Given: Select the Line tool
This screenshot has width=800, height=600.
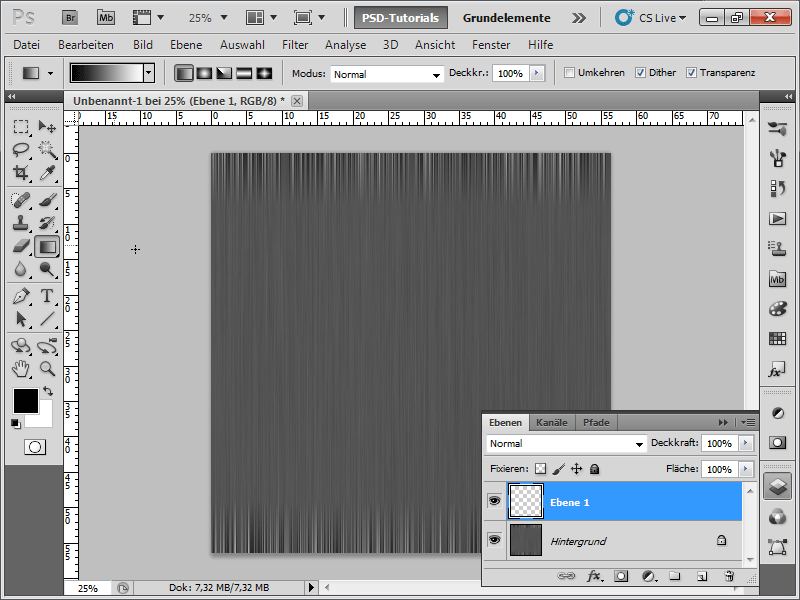Looking at the screenshot, I should pos(47,319).
